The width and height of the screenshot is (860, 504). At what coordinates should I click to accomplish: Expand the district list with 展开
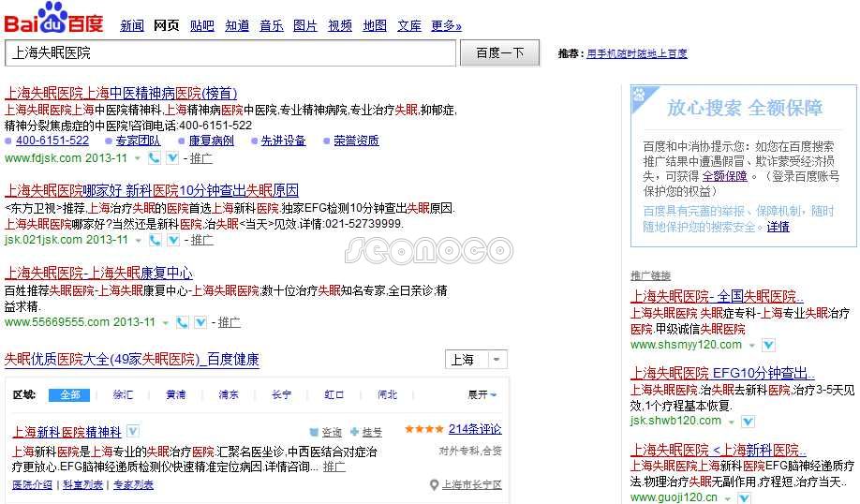click(x=482, y=394)
